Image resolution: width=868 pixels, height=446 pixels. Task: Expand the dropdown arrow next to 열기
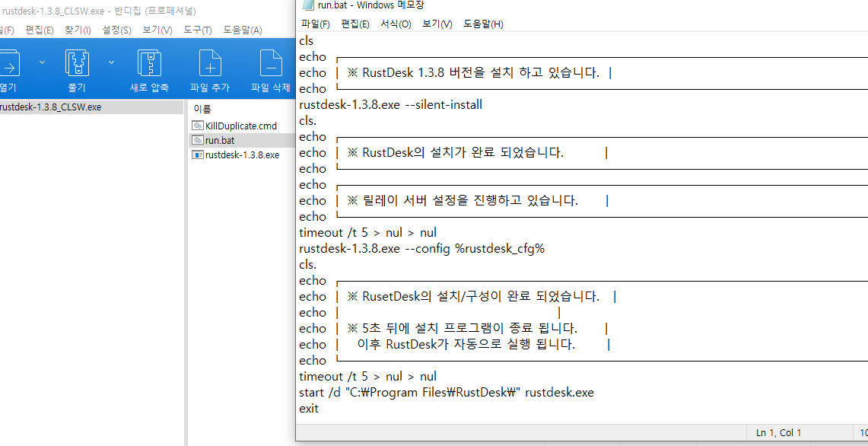point(43,62)
